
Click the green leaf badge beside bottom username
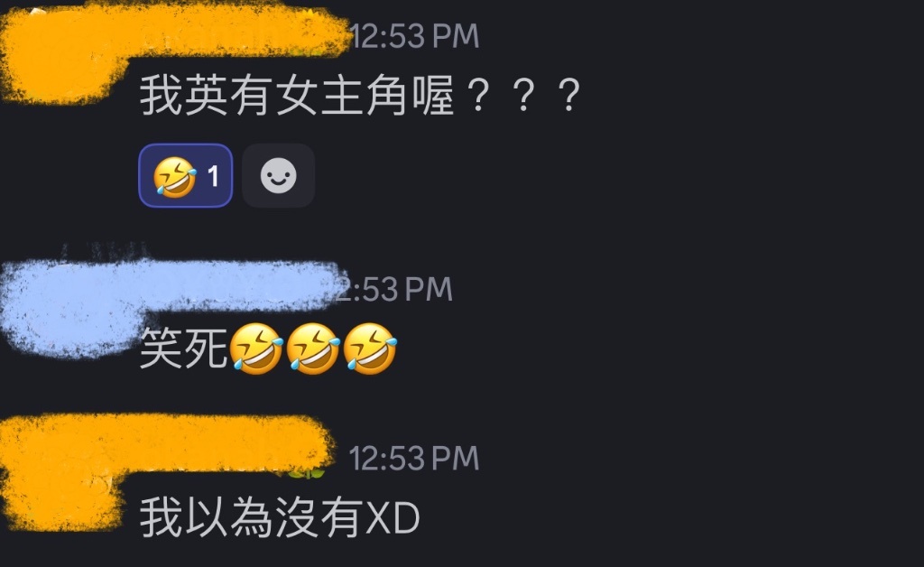point(307,472)
